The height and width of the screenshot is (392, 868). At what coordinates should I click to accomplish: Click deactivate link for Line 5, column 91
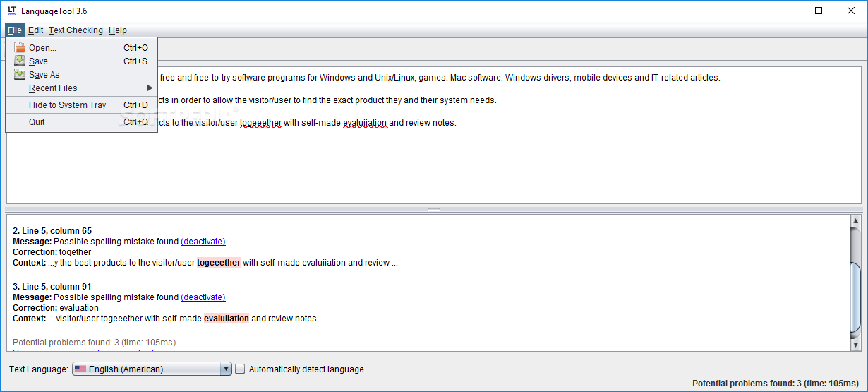(203, 297)
